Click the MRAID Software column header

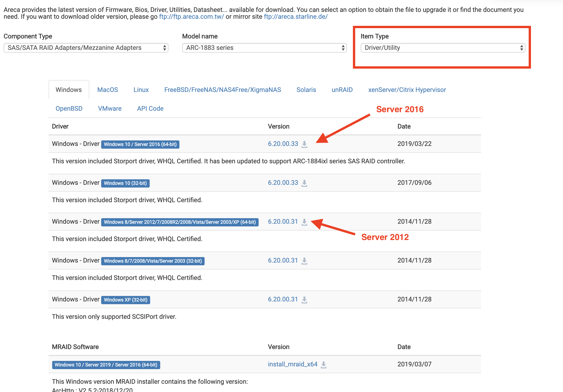click(x=75, y=347)
